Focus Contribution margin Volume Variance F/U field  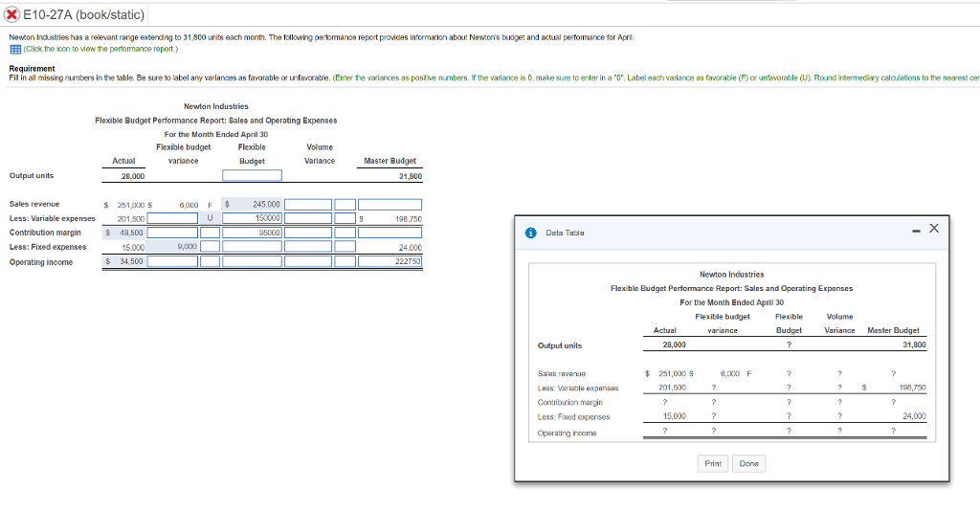[x=345, y=233]
